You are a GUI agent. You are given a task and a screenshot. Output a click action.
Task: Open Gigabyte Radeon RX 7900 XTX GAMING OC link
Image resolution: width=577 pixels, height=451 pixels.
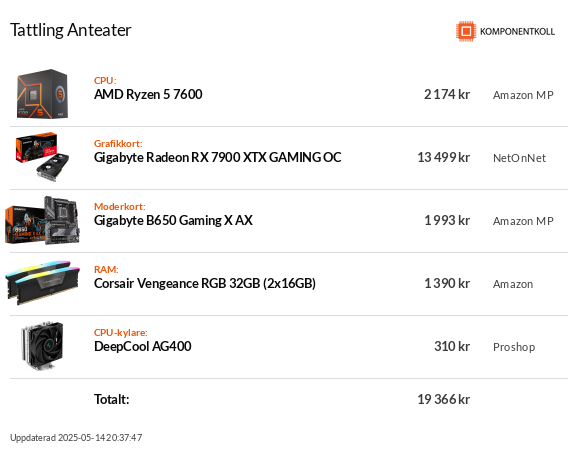[217, 157]
